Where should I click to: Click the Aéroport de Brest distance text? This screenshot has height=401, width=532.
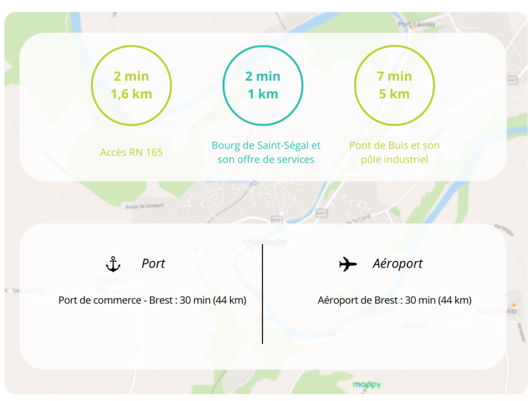[394, 300]
